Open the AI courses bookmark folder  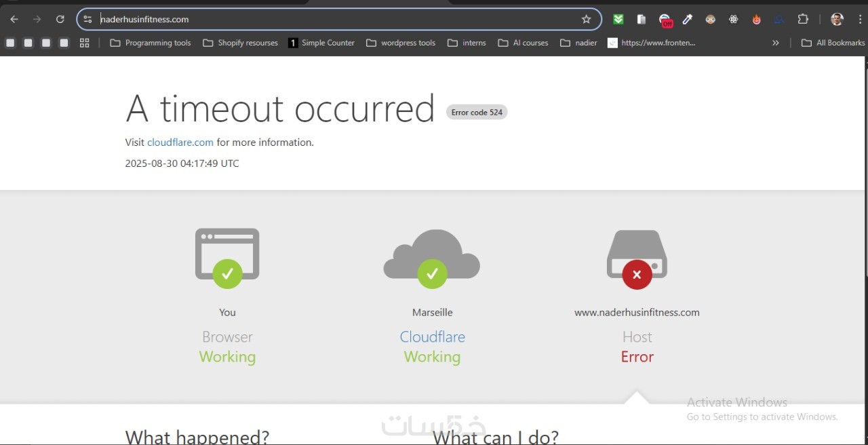point(523,43)
